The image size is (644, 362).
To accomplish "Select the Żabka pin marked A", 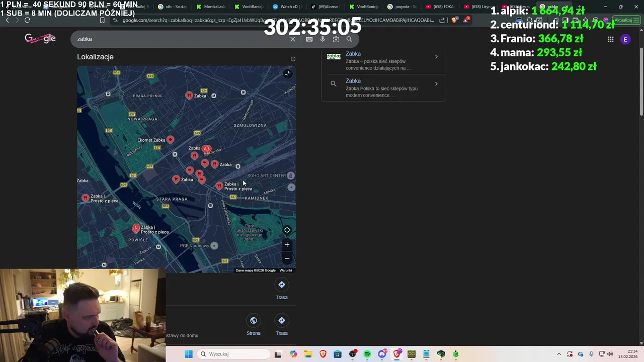I will click(x=206, y=149).
